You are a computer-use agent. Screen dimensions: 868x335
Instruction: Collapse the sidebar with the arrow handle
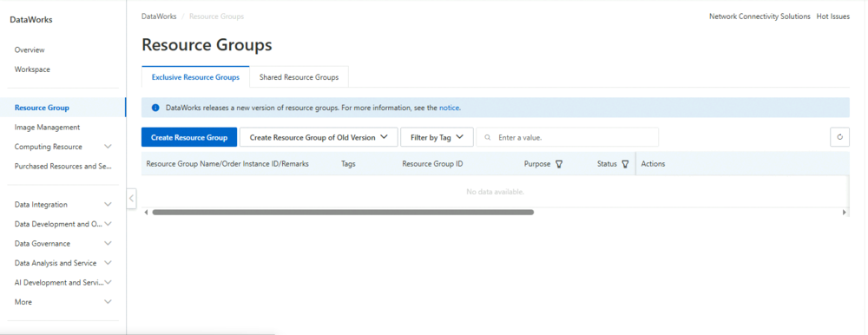(x=131, y=198)
